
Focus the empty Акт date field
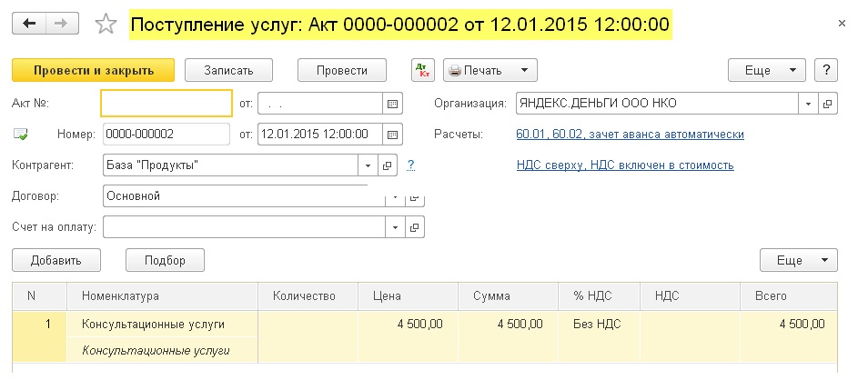[x=320, y=104]
